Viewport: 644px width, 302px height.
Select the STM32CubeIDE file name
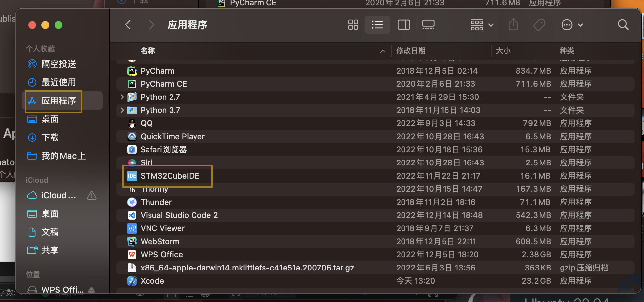(x=170, y=176)
